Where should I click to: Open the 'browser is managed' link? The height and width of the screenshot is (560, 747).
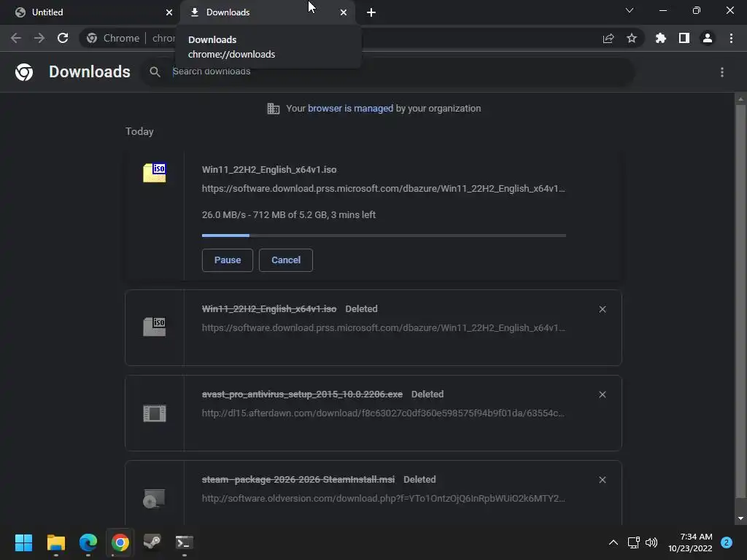tap(351, 109)
